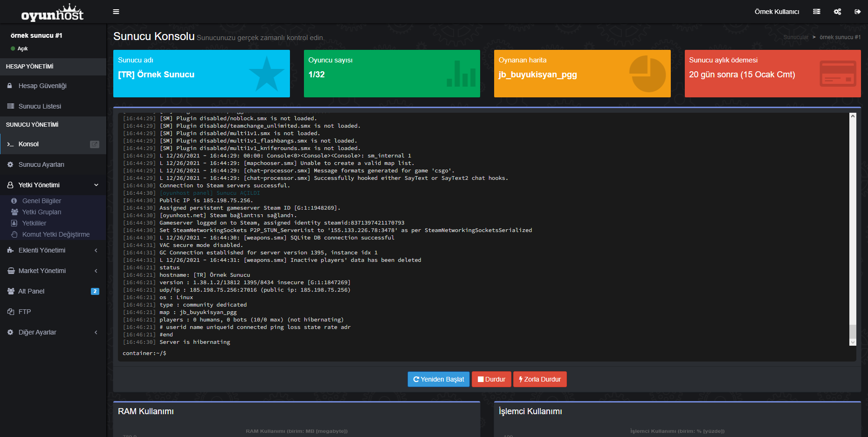Click the hand icon beside Komut Yetki Değiştirme

click(14, 234)
